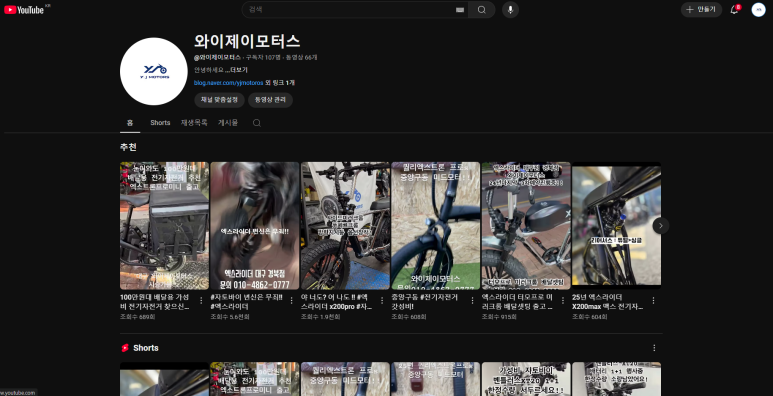Open the 외 링크 1개 more links
Viewport: 773px width, 396px height.
[x=280, y=83]
